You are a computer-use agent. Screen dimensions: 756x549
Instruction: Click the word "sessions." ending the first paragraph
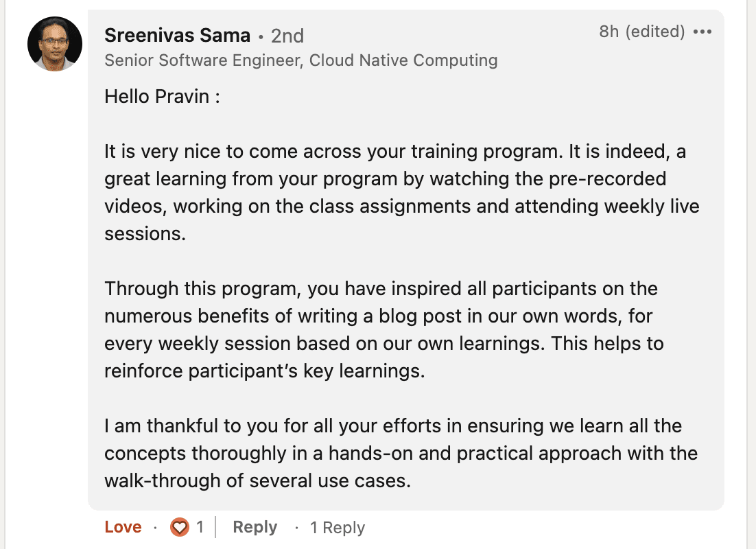point(145,234)
